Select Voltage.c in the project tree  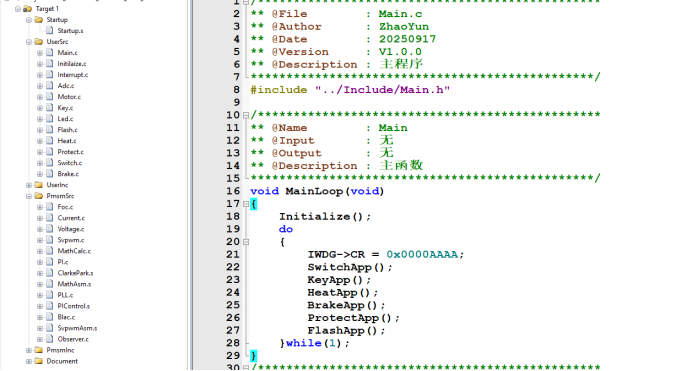(x=71, y=229)
